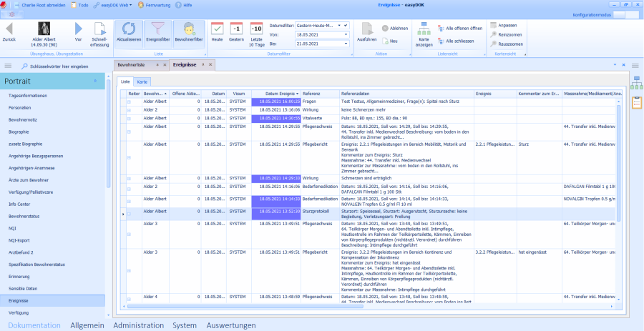Click the Heute calendar icon
Image resolution: width=644 pixels, height=331 pixels.
point(217,29)
